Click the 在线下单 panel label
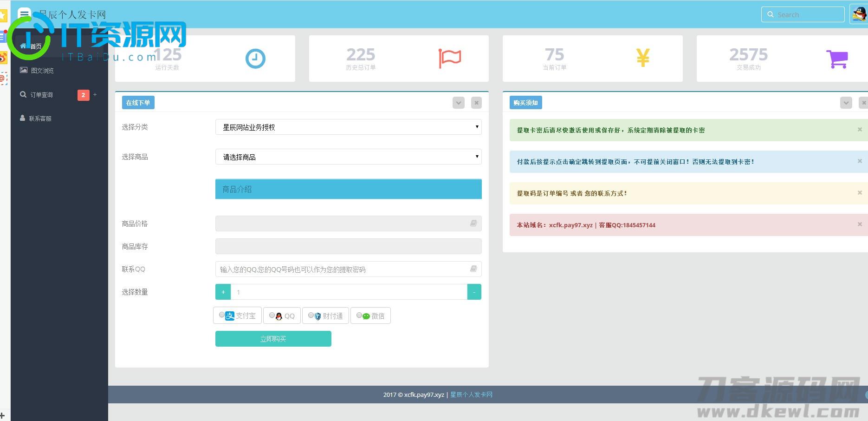This screenshot has width=868, height=421. point(138,103)
